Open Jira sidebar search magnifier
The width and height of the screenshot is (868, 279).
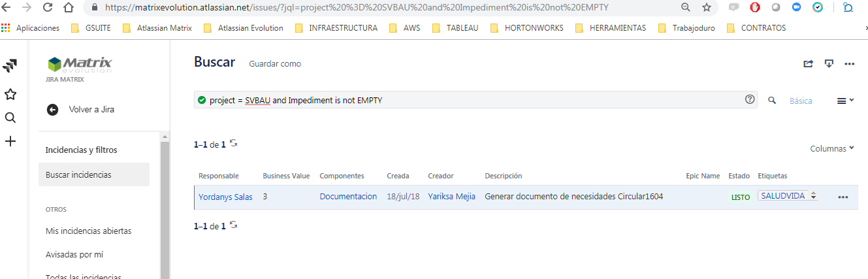[x=10, y=118]
